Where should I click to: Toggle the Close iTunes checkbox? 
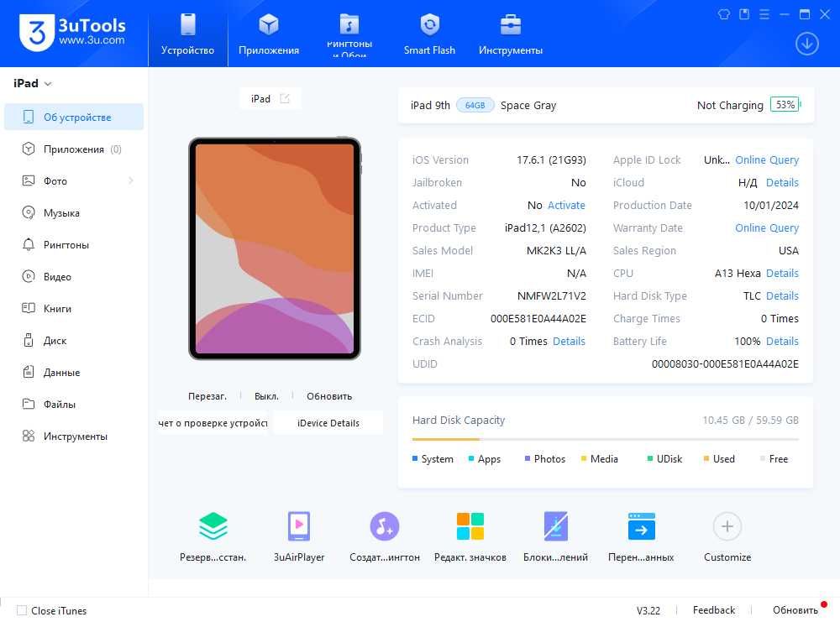(x=22, y=610)
